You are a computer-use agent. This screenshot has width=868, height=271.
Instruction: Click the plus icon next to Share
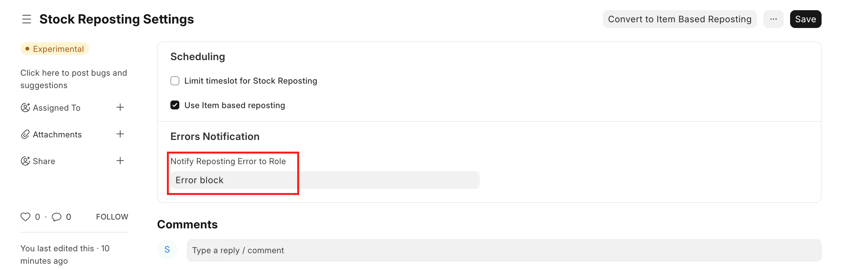click(120, 161)
